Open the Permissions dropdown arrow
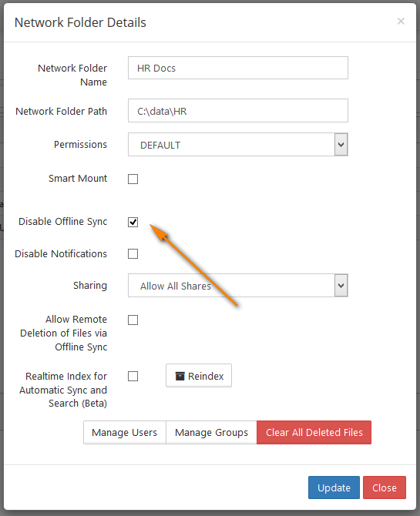The width and height of the screenshot is (420, 516). [x=341, y=145]
